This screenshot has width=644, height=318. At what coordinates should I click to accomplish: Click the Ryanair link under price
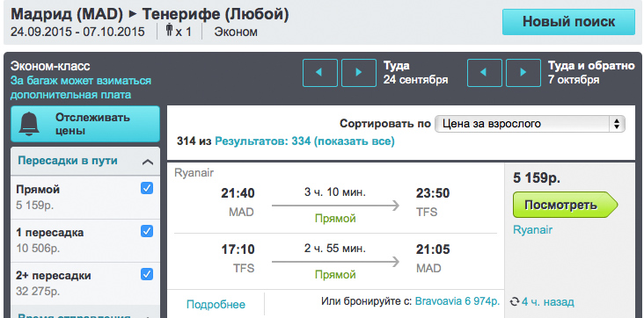532,230
